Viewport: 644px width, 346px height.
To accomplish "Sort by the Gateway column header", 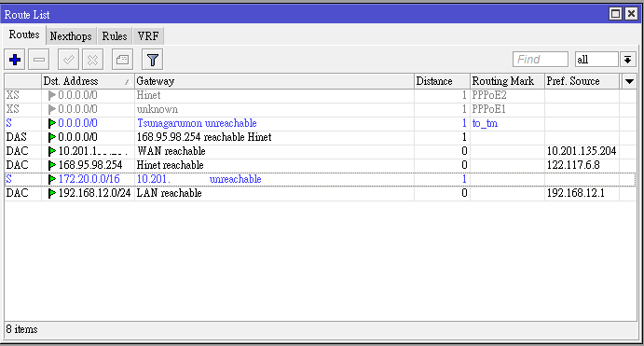I will [x=274, y=81].
